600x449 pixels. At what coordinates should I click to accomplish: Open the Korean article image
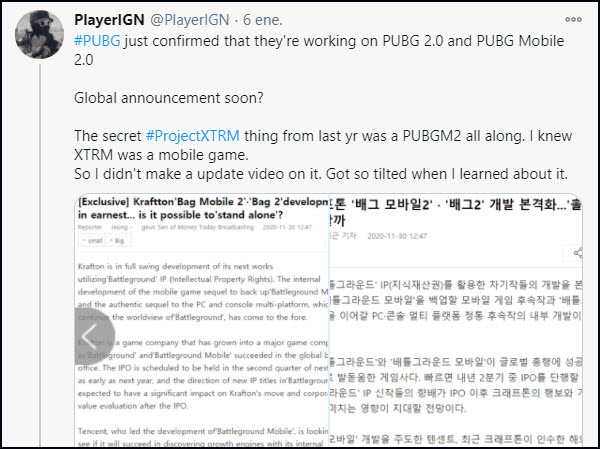coord(456,321)
